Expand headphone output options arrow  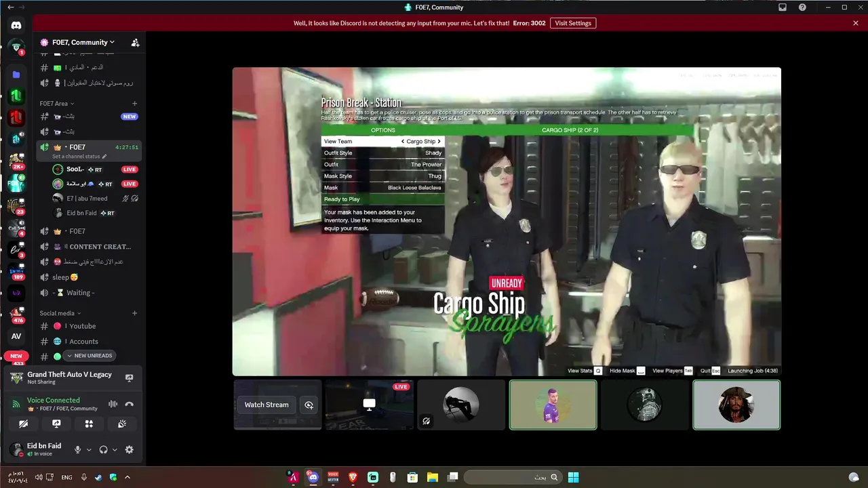114,449
